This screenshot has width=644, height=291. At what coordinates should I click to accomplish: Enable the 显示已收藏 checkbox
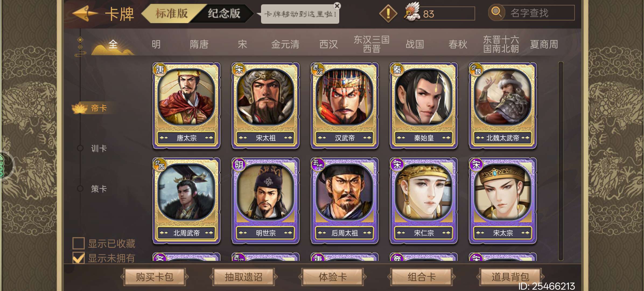(x=79, y=243)
